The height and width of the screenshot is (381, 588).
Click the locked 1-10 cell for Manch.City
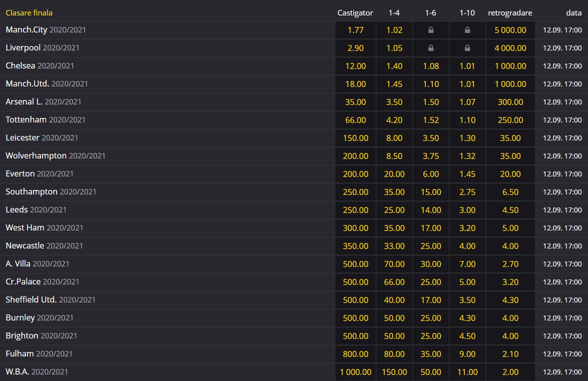coord(467,30)
